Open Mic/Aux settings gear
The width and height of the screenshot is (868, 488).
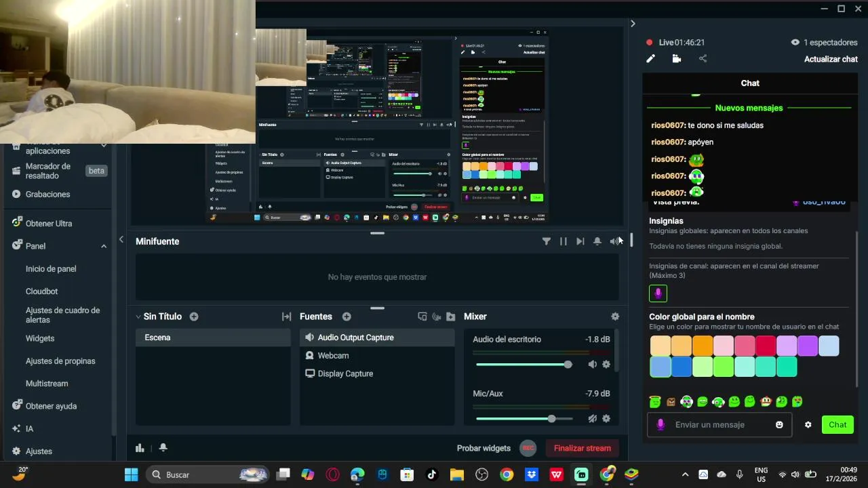606,419
